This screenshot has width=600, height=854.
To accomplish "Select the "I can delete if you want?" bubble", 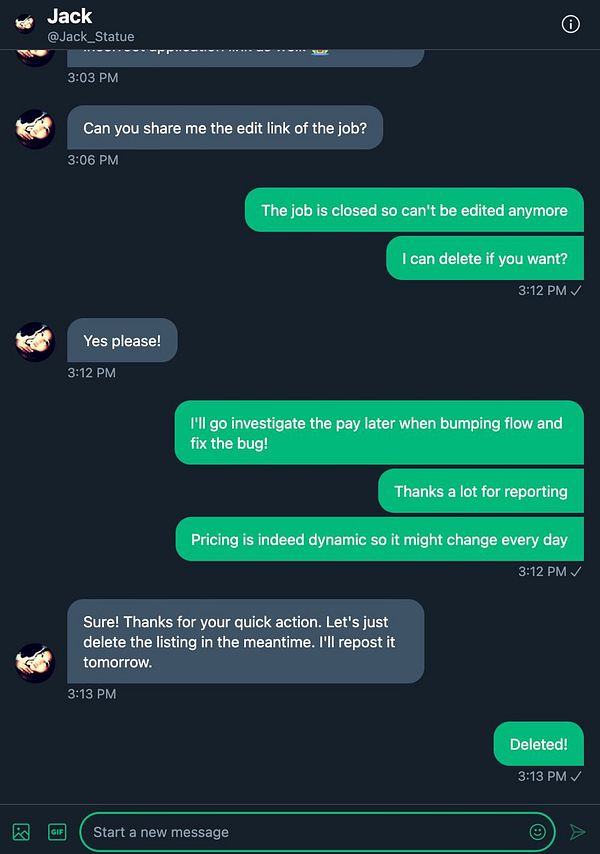I will [485, 258].
